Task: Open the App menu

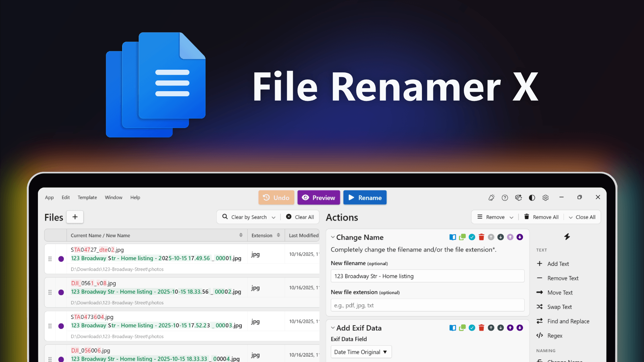Action: tap(49, 197)
